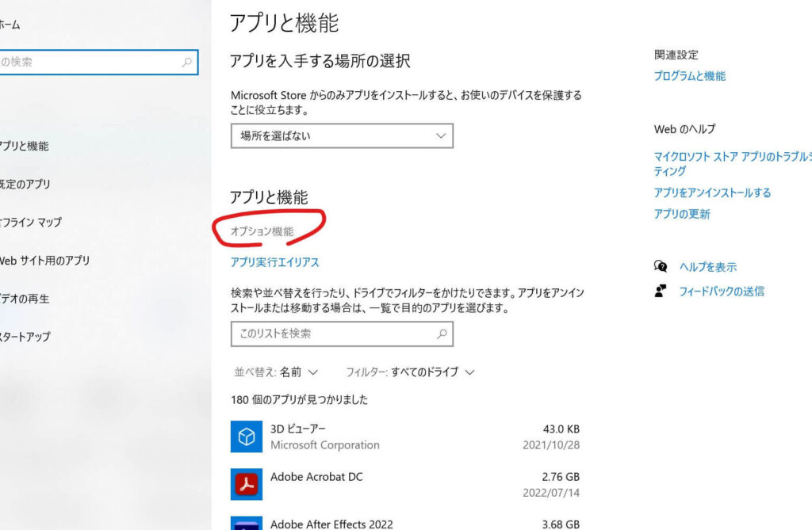The height and width of the screenshot is (530, 812).
Task: Click the Adobe Acrobat DC app icon
Action: [x=247, y=484]
